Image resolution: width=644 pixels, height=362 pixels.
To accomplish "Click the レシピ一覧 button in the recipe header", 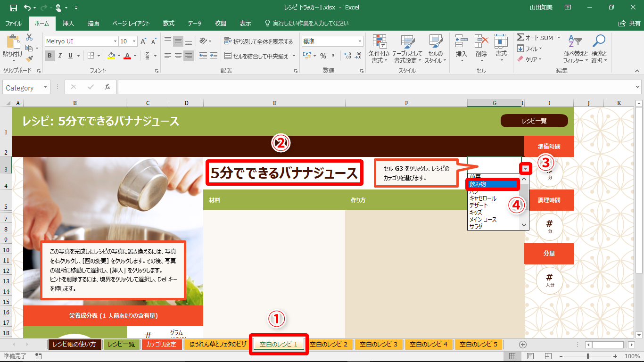I will tap(534, 121).
